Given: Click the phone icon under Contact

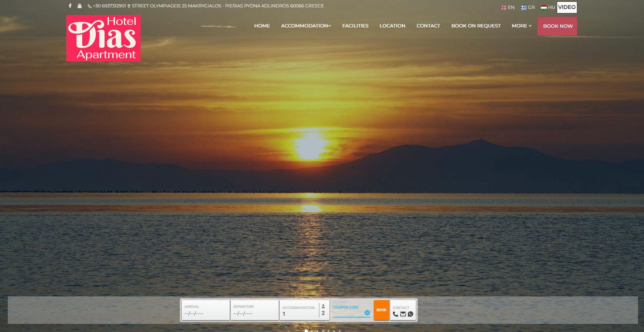Looking at the screenshot, I should [395, 314].
